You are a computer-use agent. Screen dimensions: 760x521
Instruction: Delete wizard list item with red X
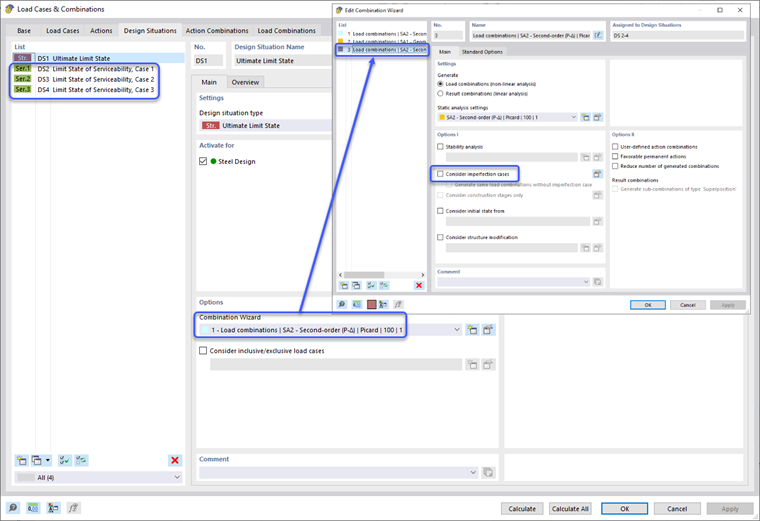point(419,285)
